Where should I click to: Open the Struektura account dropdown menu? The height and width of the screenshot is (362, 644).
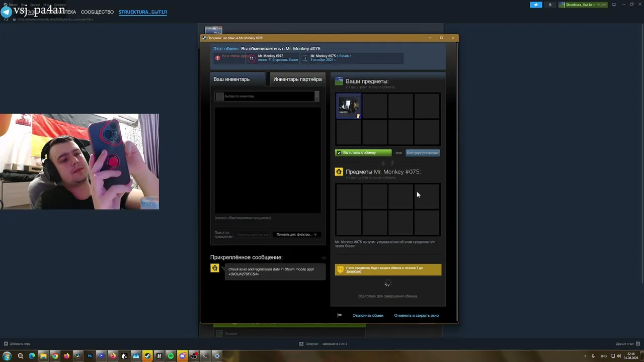click(x=583, y=5)
